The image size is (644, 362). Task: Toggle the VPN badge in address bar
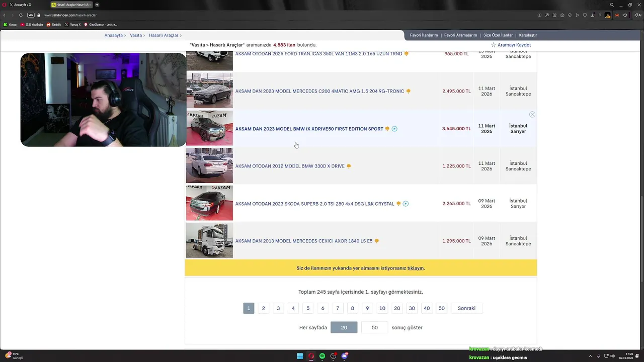pyautogui.click(x=31, y=15)
